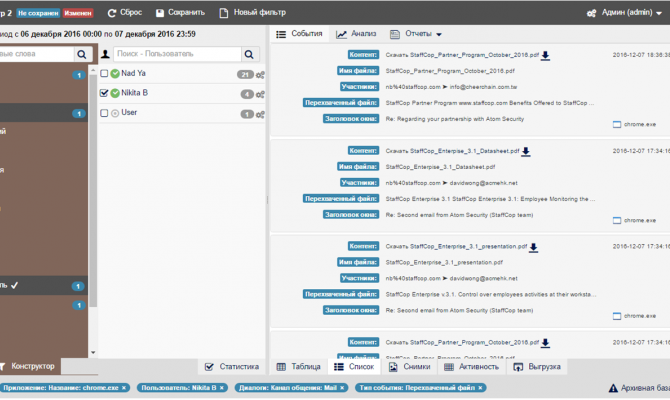The width and height of the screenshot is (670, 400).
Task: Click the keyword search magnifier button
Action: pos(82,54)
